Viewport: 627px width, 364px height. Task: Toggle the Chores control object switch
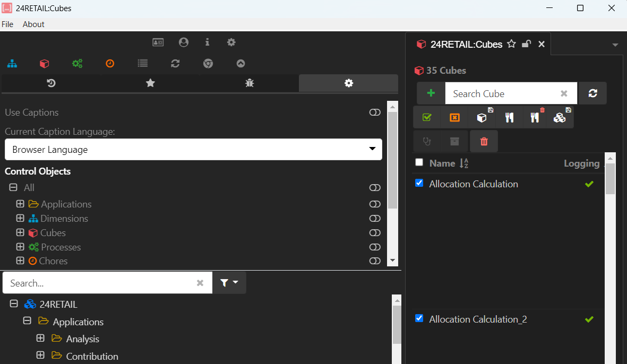tap(375, 261)
